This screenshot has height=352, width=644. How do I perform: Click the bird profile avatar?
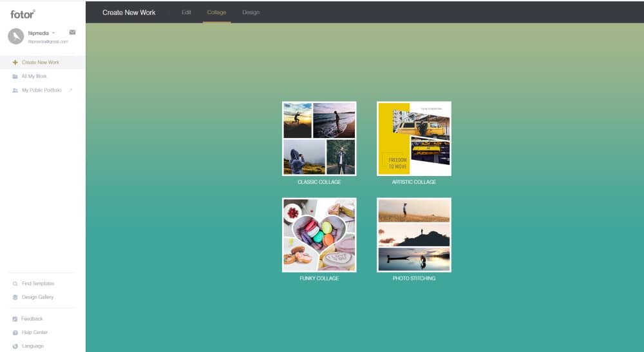16,36
